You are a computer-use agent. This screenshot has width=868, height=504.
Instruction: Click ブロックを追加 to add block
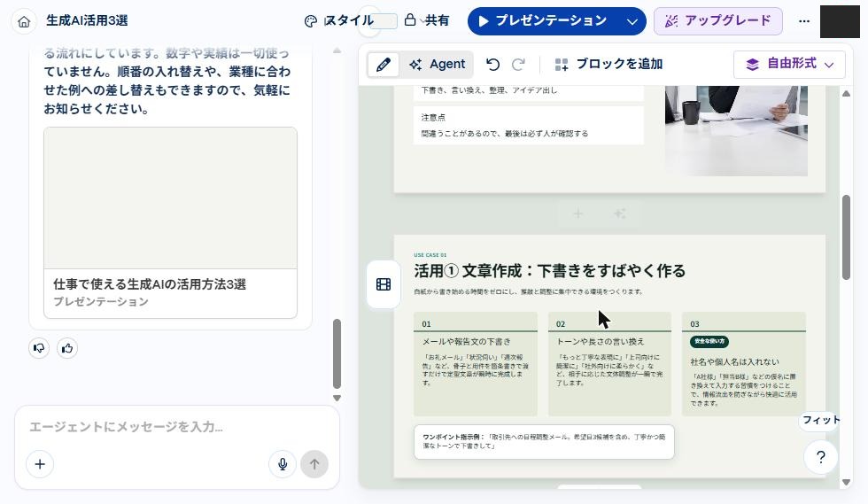(x=608, y=65)
